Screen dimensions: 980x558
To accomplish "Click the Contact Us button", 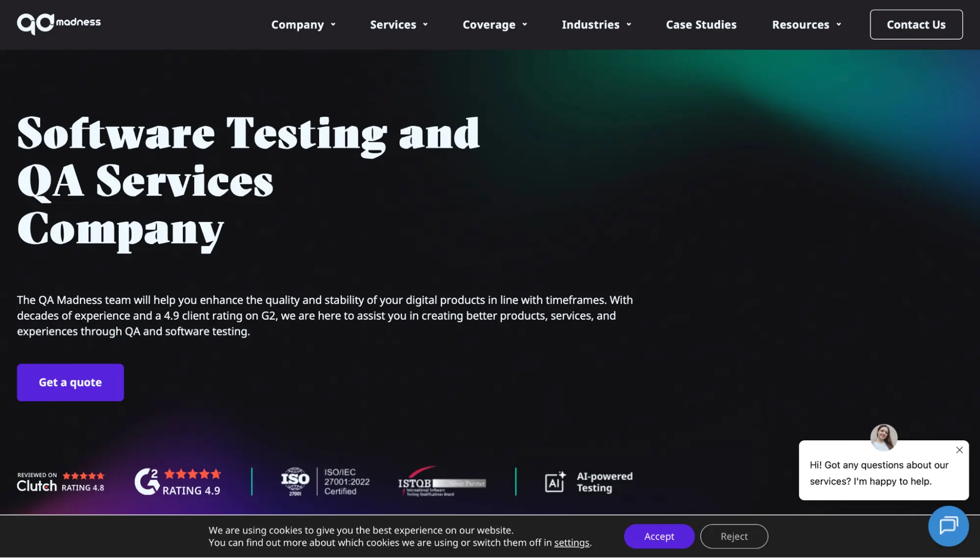I will point(916,24).
